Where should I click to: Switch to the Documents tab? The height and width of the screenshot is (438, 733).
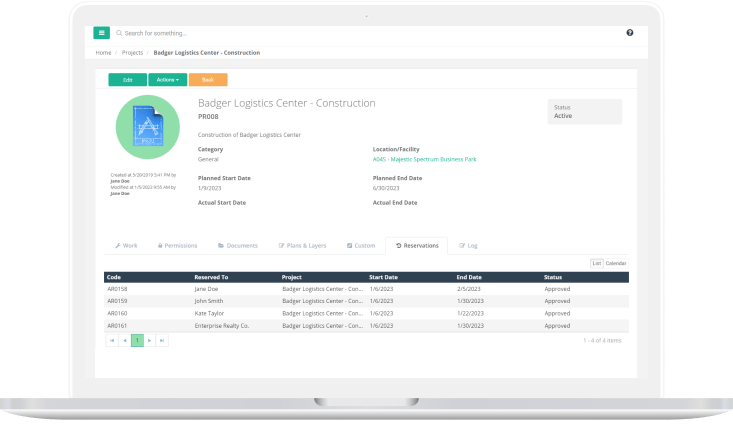238,246
